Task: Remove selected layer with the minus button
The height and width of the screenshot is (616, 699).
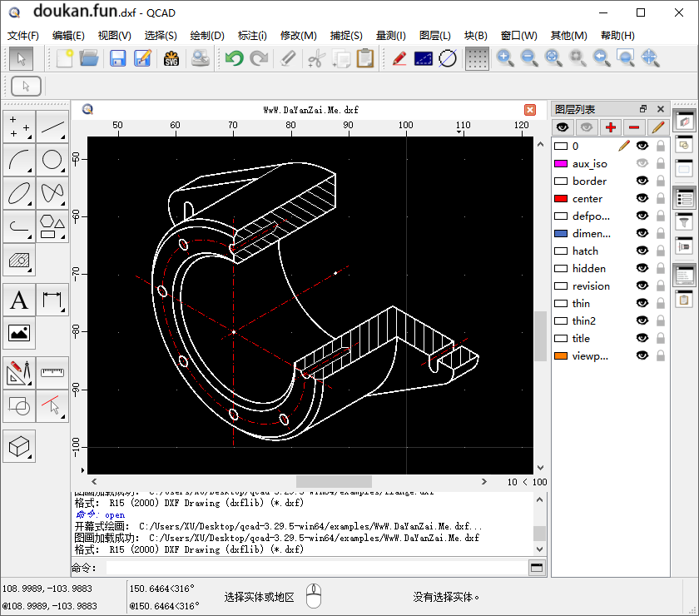Action: 634,127
